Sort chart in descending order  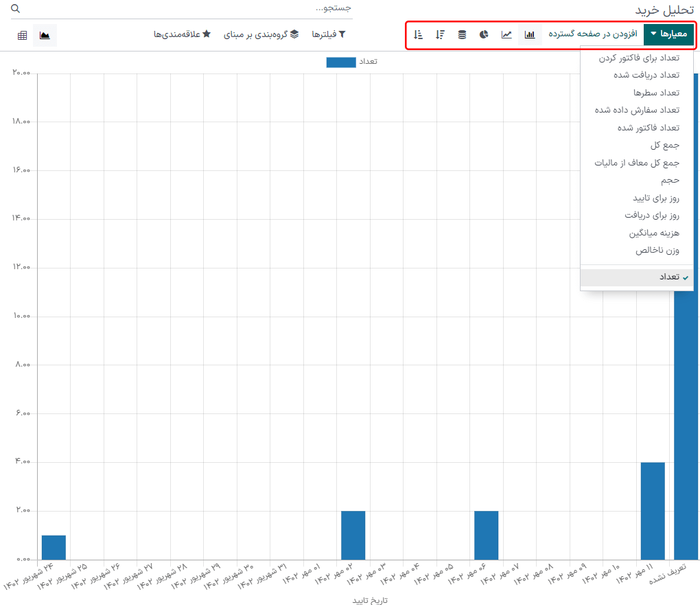[x=440, y=34]
